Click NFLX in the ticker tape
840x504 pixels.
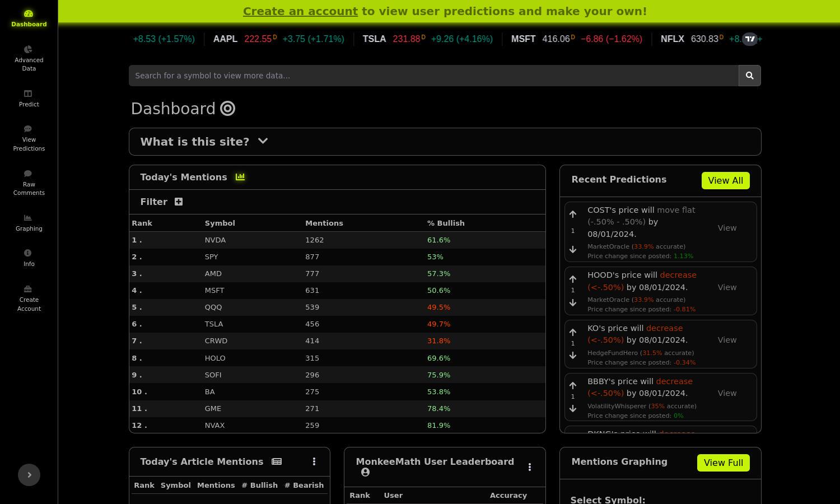pyautogui.click(x=672, y=39)
